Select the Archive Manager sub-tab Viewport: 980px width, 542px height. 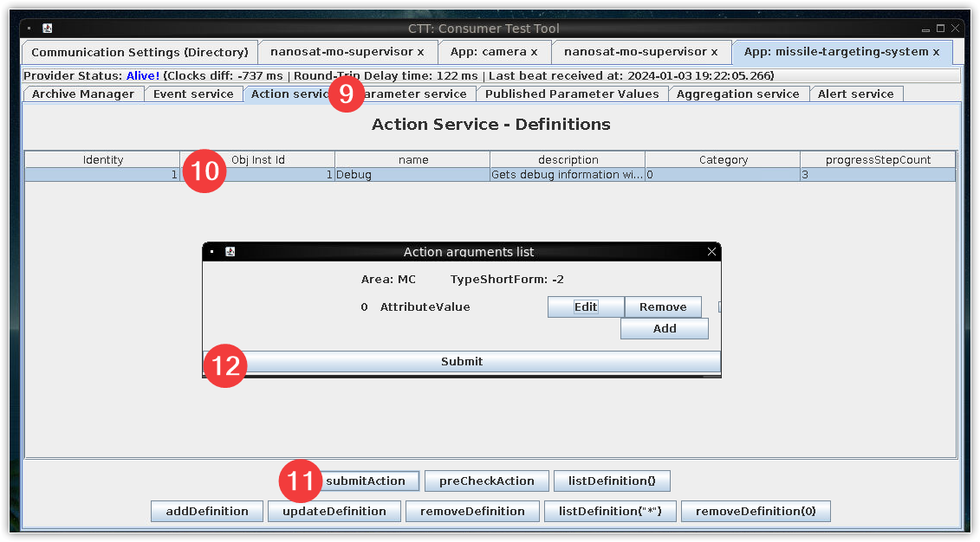point(83,94)
